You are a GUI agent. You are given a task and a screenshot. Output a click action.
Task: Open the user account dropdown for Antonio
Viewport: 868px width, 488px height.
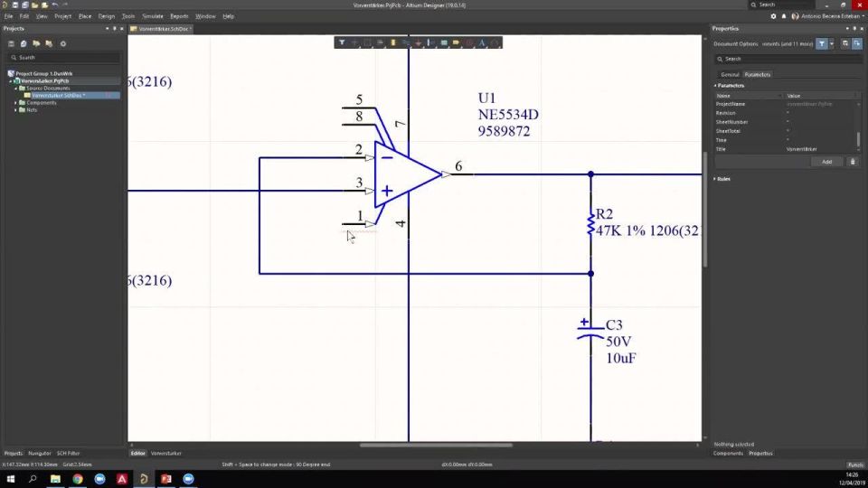[863, 16]
